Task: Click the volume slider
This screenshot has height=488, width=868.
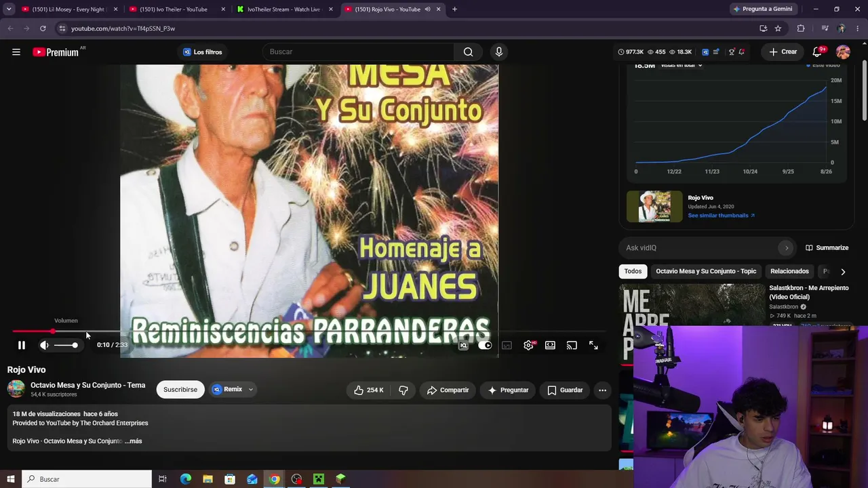Action: click(x=66, y=345)
